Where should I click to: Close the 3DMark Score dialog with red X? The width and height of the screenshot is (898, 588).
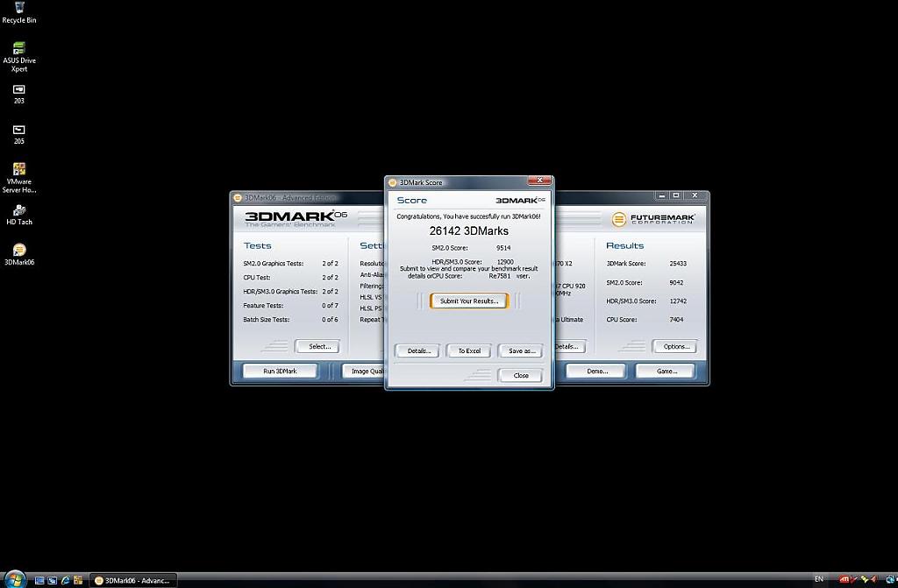539,181
